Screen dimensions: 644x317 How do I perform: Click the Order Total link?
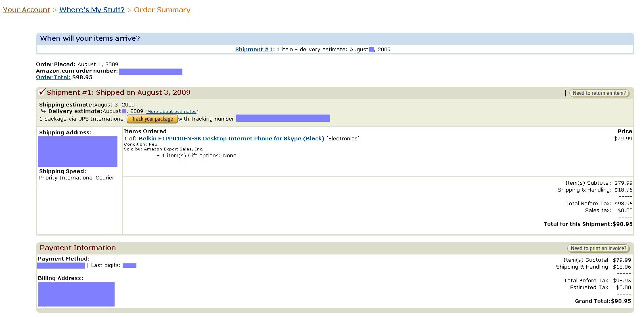[x=53, y=77]
